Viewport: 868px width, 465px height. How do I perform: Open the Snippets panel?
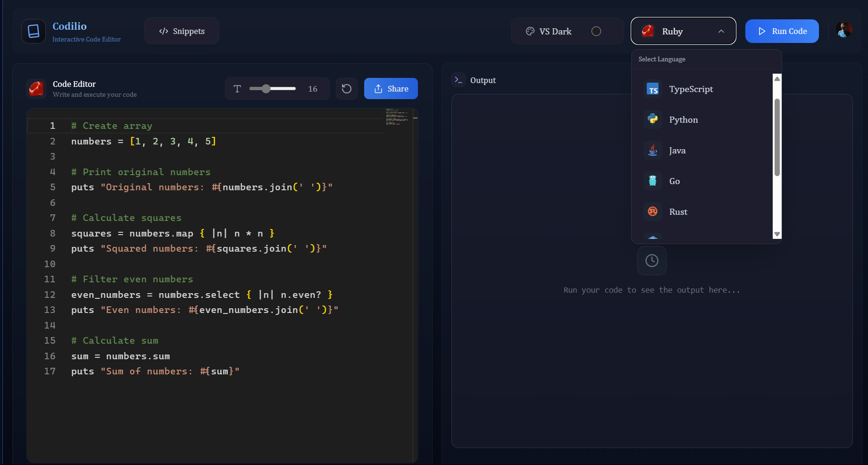pos(182,31)
